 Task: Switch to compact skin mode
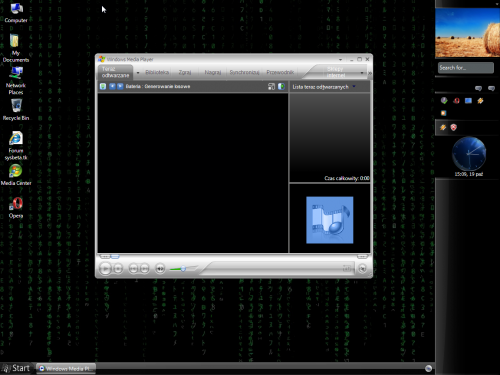point(362,268)
